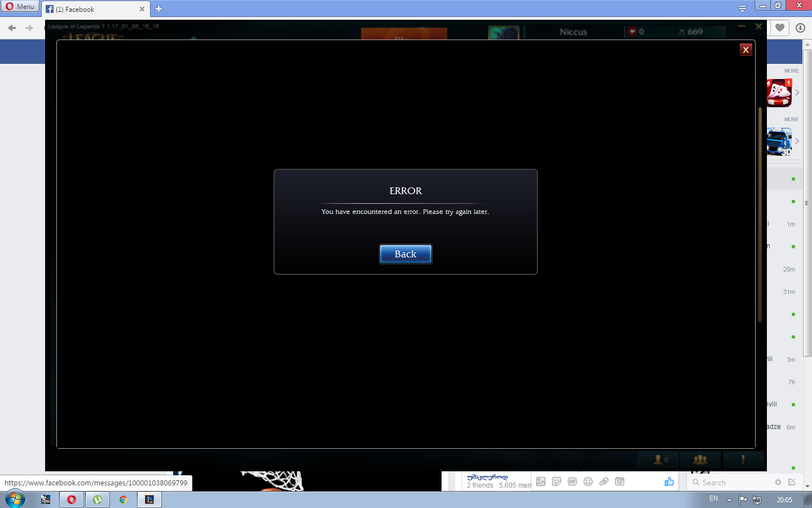Click the Back button in the error dialog
The width and height of the screenshot is (812, 508).
pyautogui.click(x=405, y=253)
